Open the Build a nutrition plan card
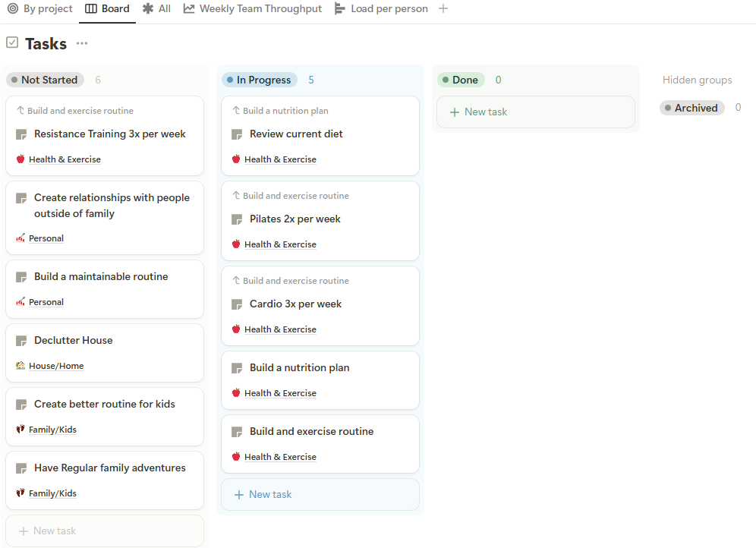The width and height of the screenshot is (756, 548). 300,368
